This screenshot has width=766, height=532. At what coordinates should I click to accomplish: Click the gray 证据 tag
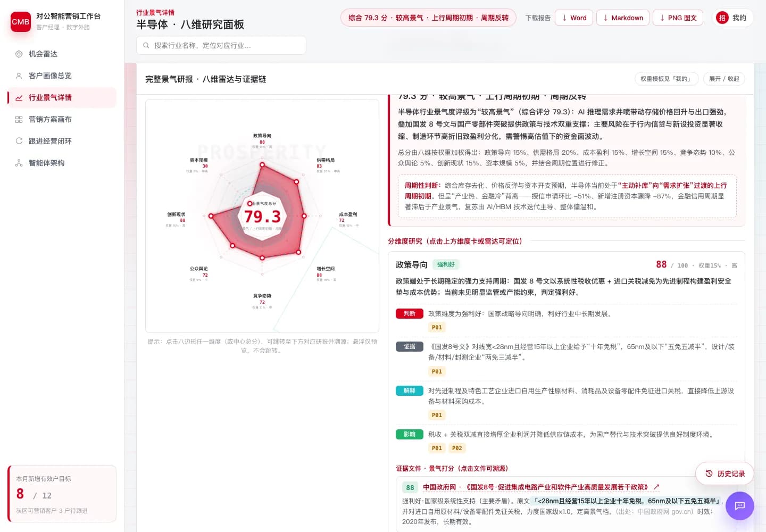(410, 346)
